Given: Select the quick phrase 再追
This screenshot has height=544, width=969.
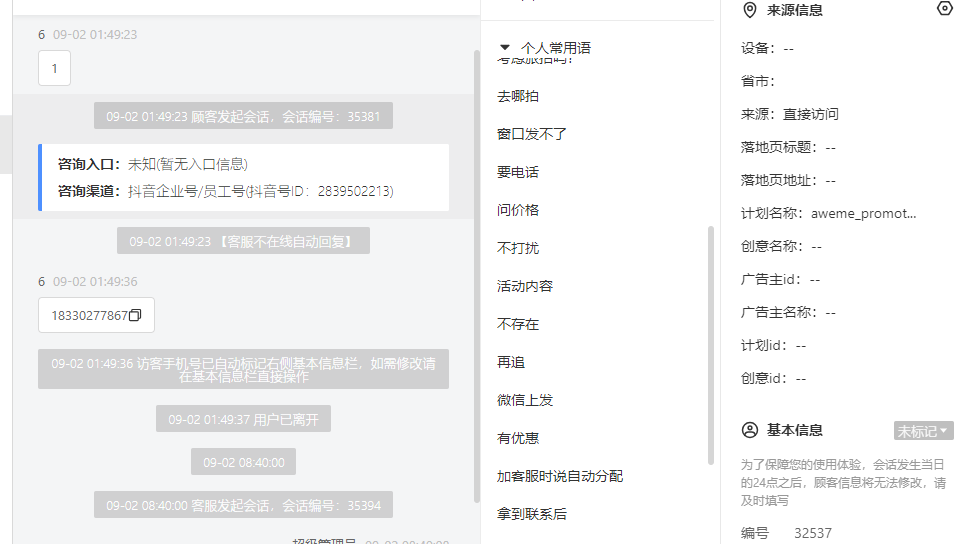Looking at the screenshot, I should point(511,362).
